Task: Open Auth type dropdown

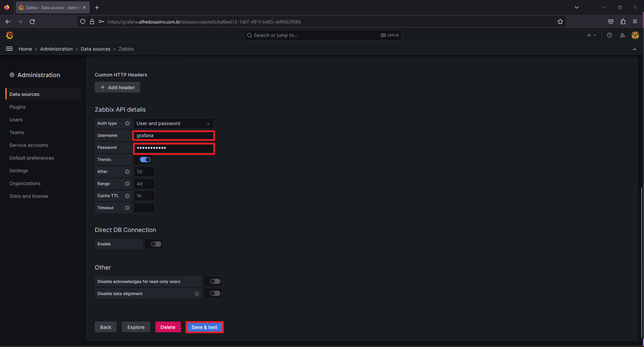Action: tap(173, 123)
